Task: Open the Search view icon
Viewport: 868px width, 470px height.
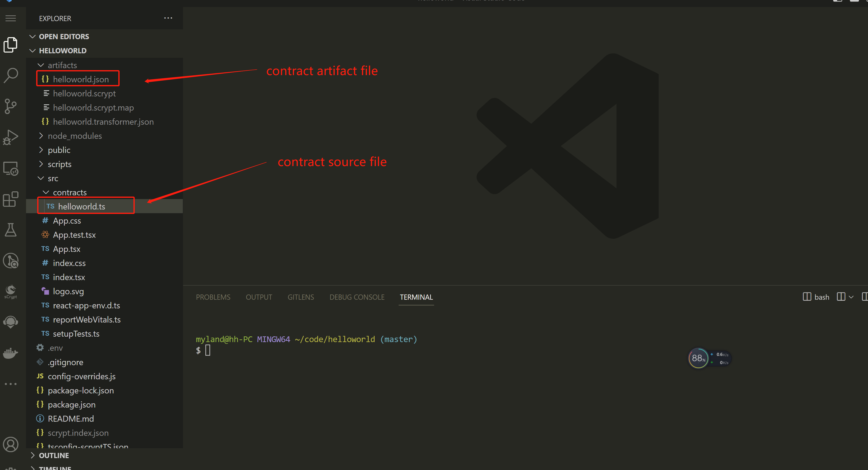Action: click(x=11, y=75)
